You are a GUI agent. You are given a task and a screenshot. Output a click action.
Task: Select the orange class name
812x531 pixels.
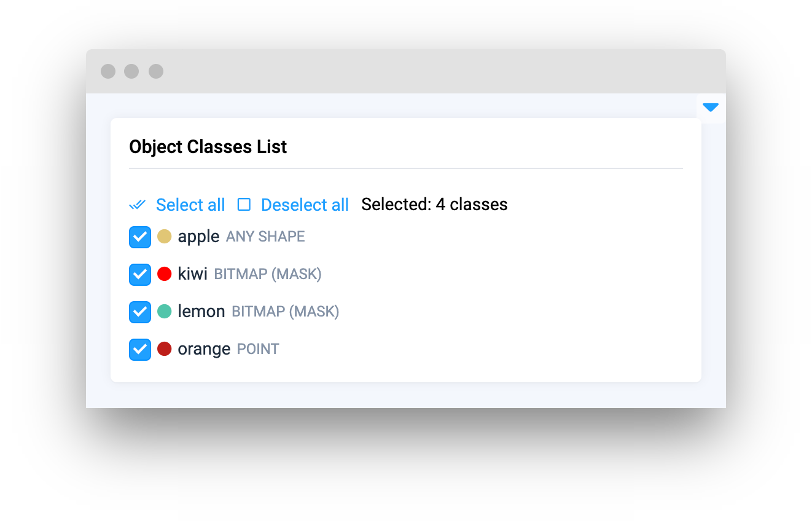(x=204, y=349)
